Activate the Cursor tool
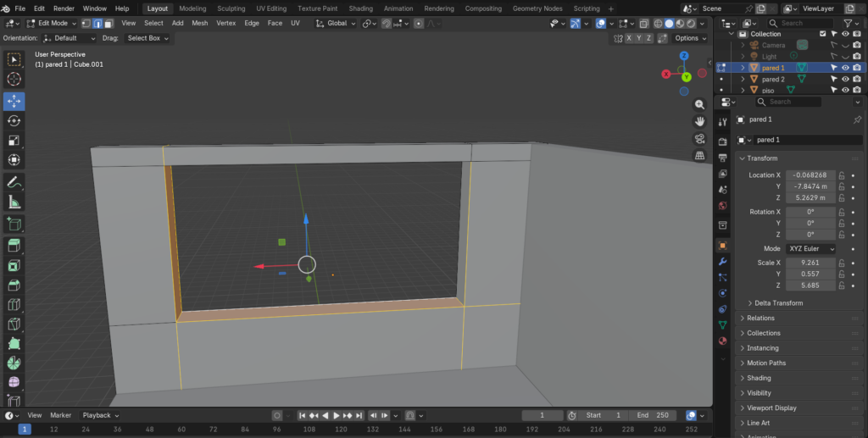Image resolution: width=868 pixels, height=438 pixels. click(x=14, y=79)
